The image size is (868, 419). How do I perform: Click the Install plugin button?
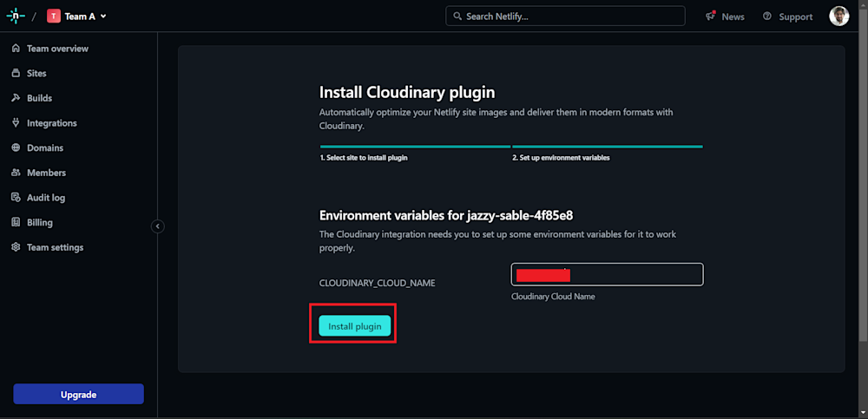pyautogui.click(x=355, y=326)
